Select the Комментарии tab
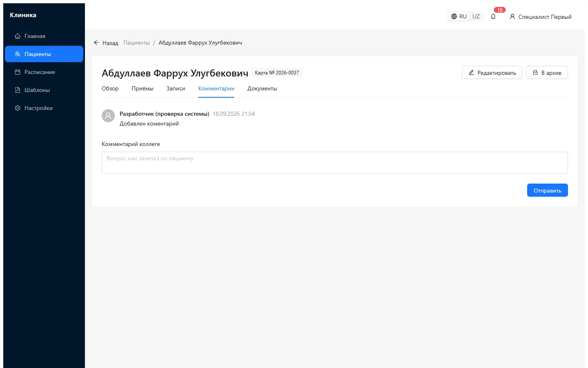This screenshot has width=588, height=368. pyautogui.click(x=216, y=88)
